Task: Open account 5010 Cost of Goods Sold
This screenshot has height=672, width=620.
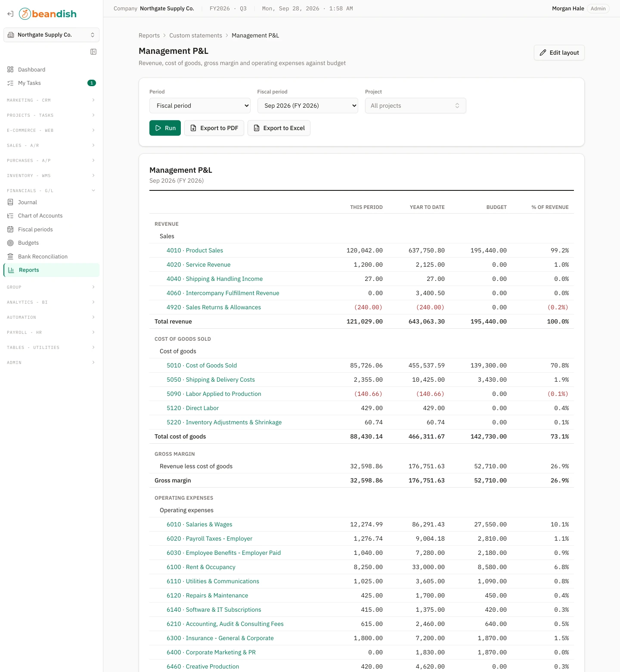Action: point(201,366)
